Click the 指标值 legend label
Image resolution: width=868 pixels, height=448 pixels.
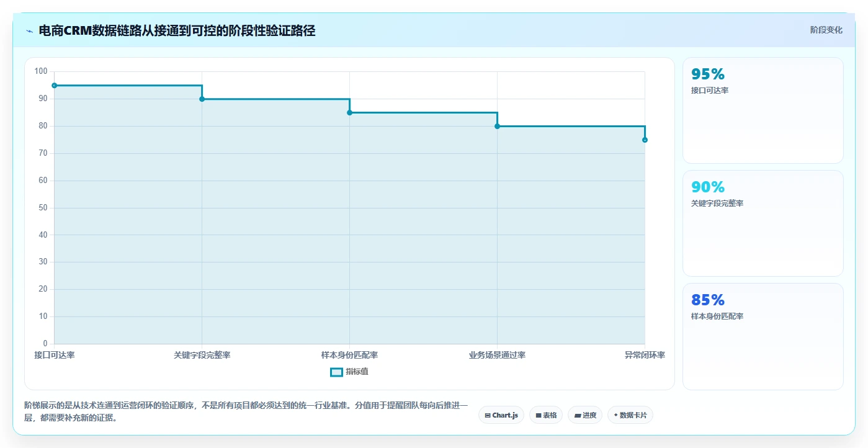pos(357,372)
